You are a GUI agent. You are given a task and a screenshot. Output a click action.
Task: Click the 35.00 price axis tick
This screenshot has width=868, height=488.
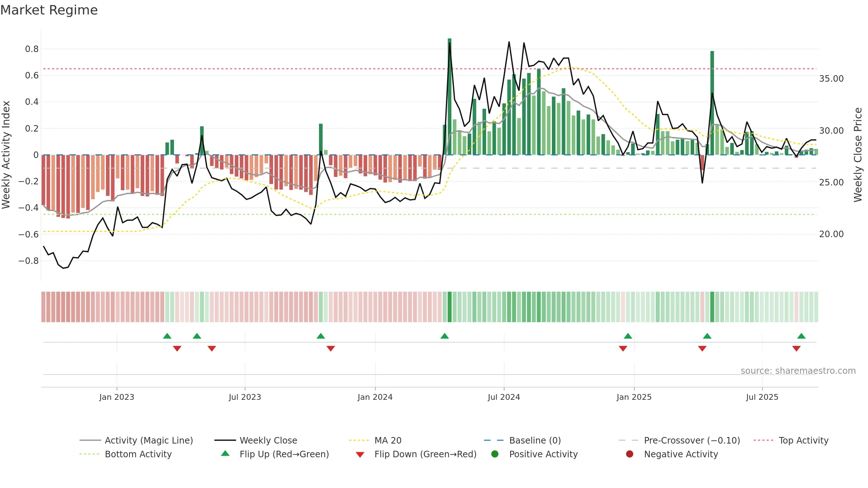pyautogui.click(x=831, y=79)
